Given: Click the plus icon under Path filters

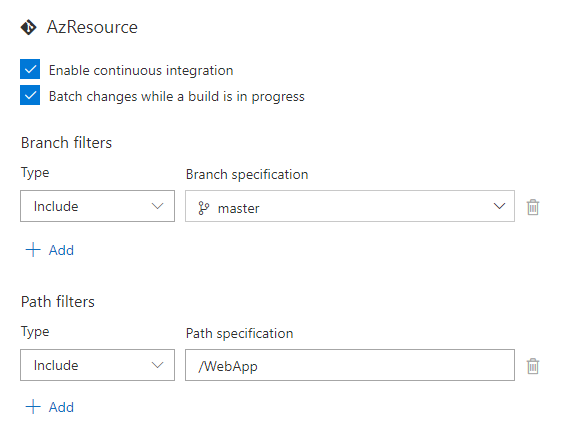Looking at the screenshot, I should point(33,407).
